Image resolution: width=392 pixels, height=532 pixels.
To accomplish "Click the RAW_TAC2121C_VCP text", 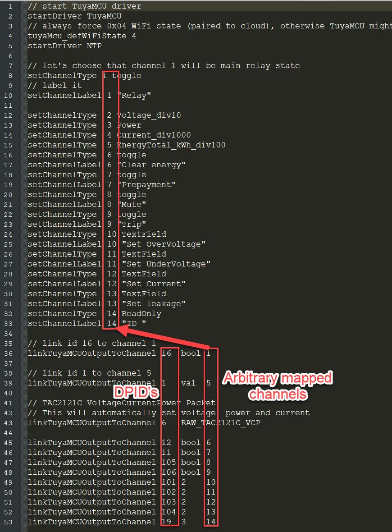I will [x=221, y=423].
